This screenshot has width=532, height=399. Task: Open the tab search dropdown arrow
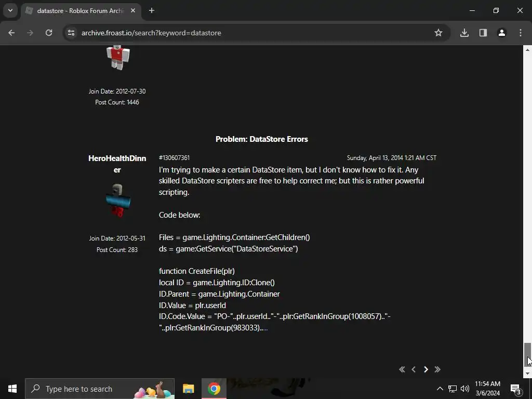tap(10, 10)
